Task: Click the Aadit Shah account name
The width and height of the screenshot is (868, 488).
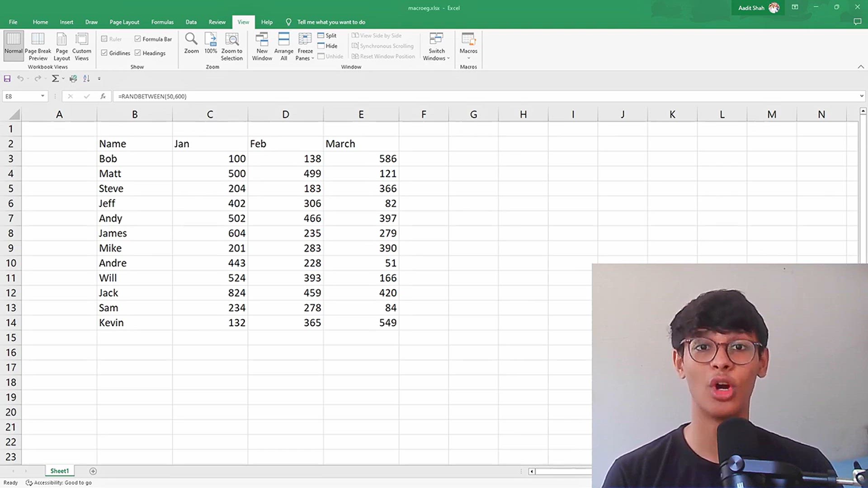Action: (751, 8)
